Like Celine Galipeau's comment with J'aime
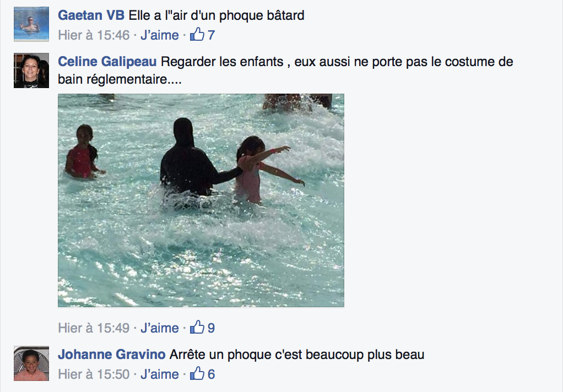 pos(159,328)
